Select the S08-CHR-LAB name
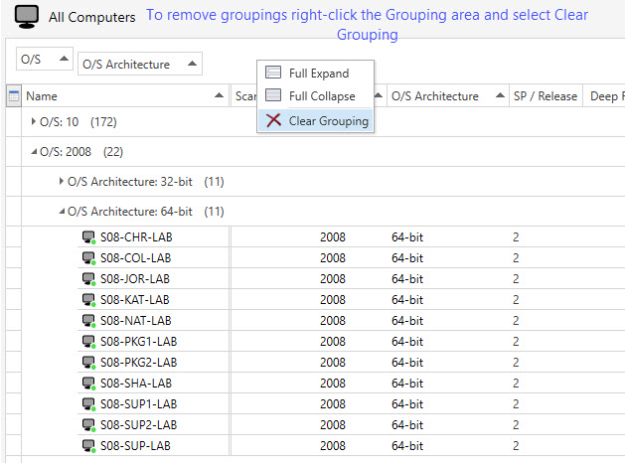 tap(136, 237)
